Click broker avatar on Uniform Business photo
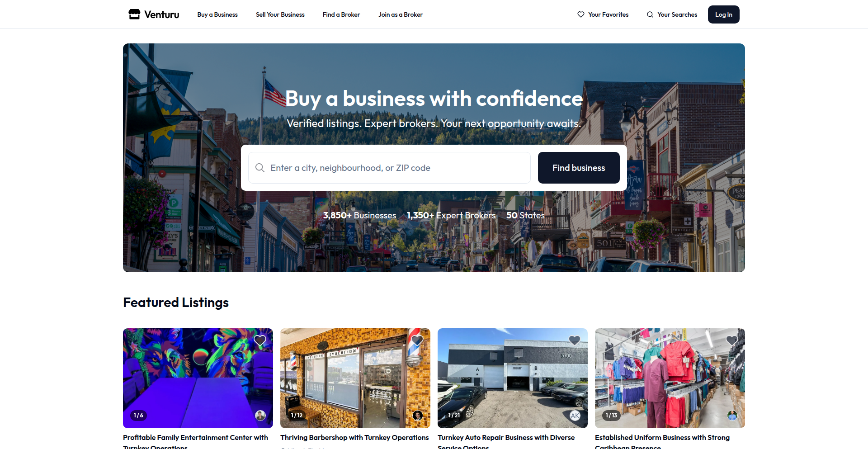This screenshot has height=449, width=868. click(732, 416)
